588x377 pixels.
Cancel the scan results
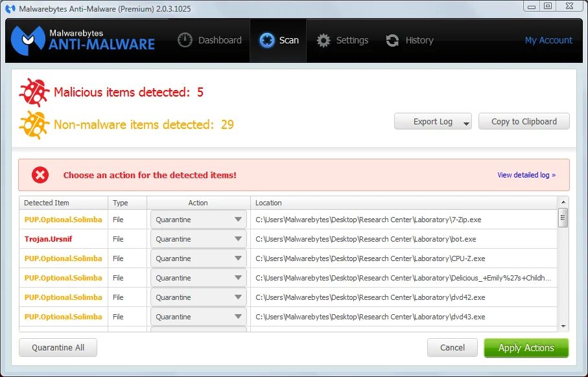click(453, 348)
